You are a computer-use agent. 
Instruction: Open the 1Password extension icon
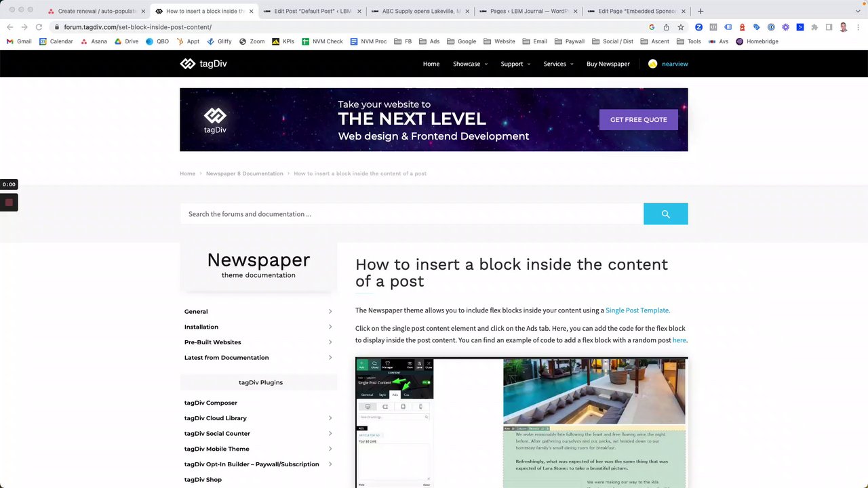(771, 27)
